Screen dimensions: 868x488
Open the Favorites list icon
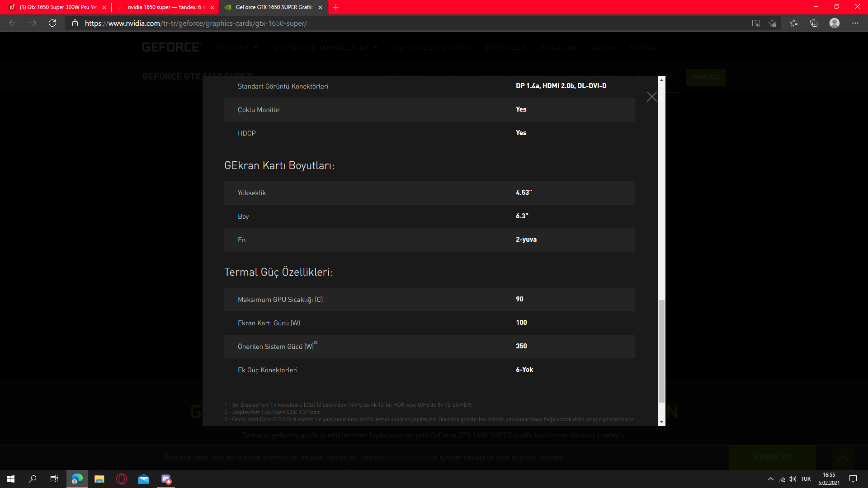click(794, 23)
